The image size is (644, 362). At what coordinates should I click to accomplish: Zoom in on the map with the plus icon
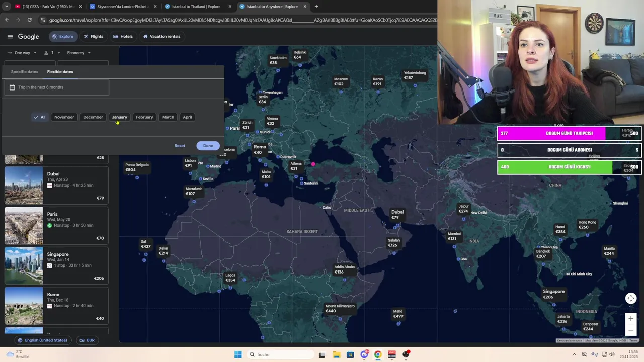(630, 319)
